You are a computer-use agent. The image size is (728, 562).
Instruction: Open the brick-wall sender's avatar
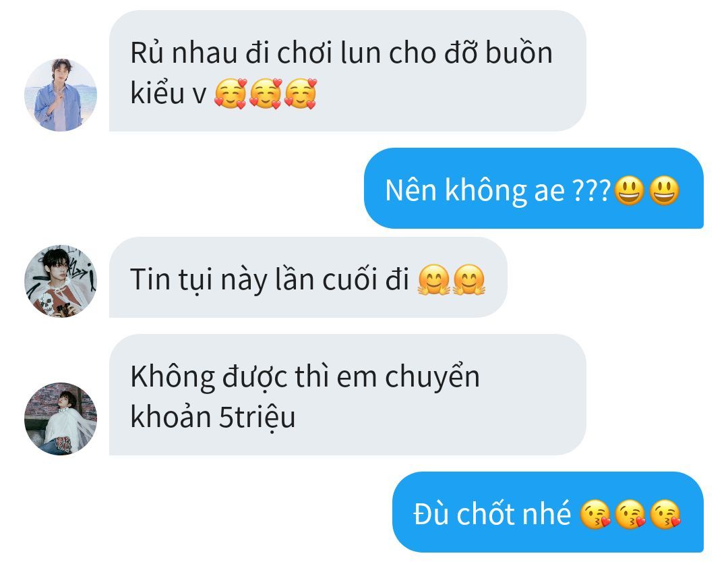point(61,419)
